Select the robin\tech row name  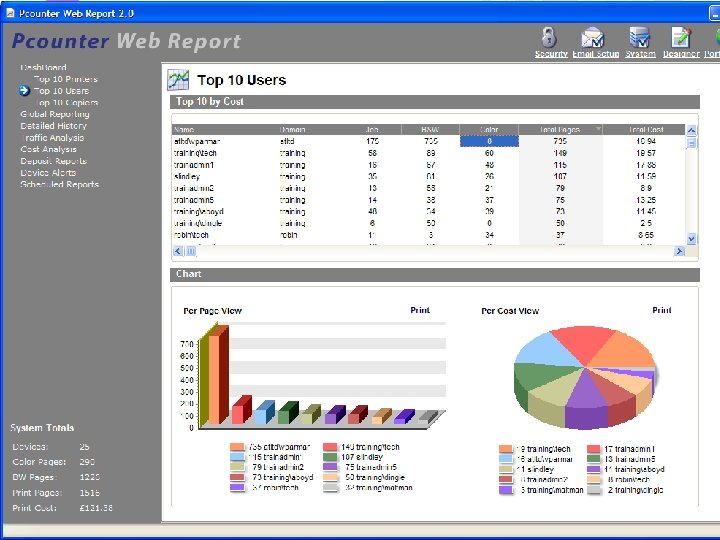pyautogui.click(x=191, y=235)
